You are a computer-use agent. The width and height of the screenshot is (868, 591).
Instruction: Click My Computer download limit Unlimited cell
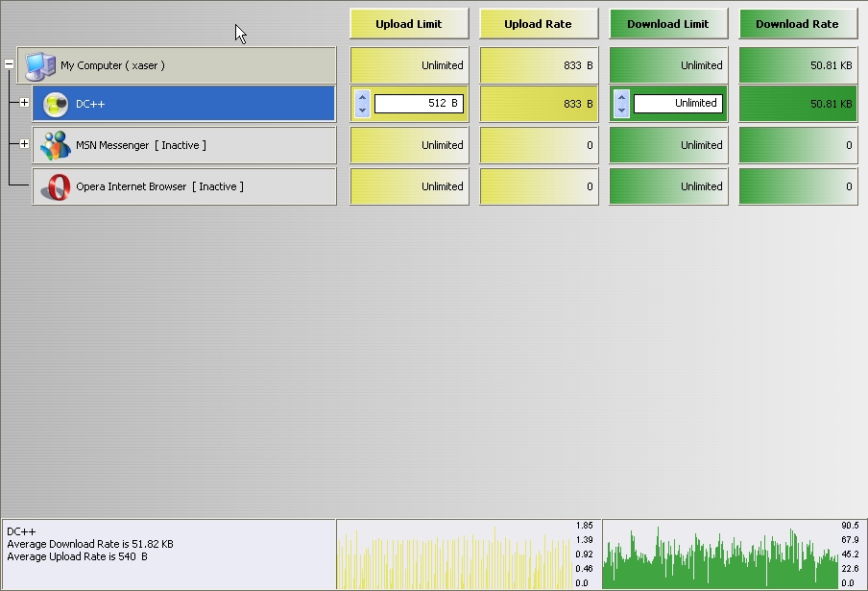pyautogui.click(x=668, y=65)
